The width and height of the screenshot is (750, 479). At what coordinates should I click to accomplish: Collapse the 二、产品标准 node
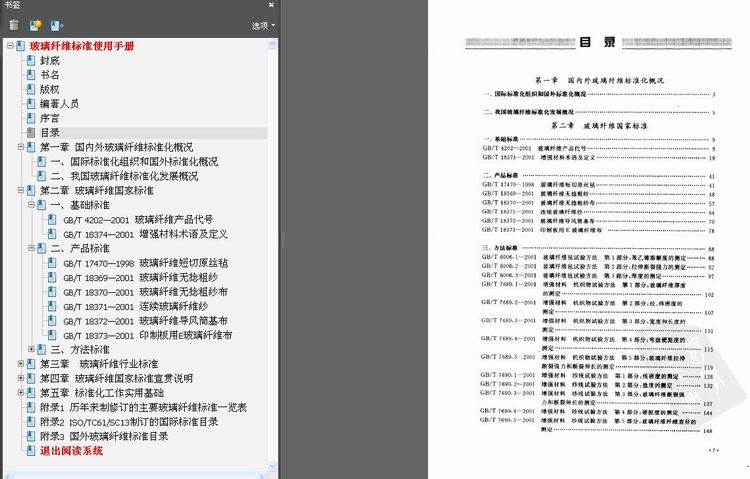(31, 248)
